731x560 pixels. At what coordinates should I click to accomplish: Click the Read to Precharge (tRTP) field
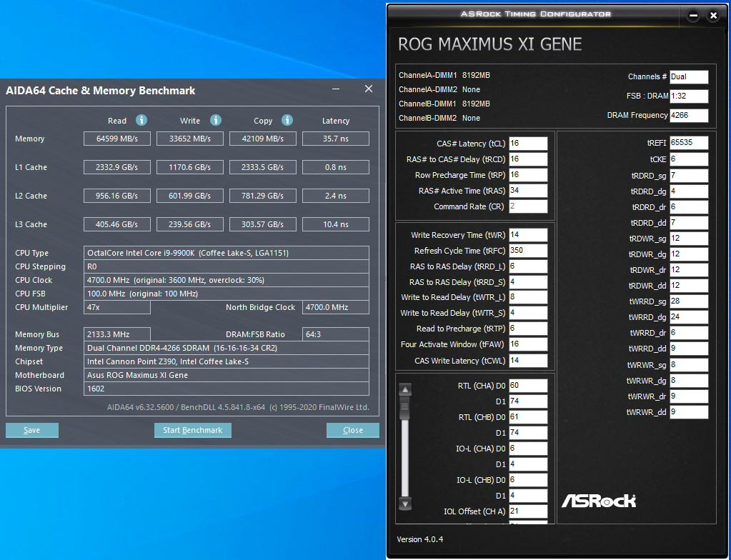pyautogui.click(x=528, y=329)
